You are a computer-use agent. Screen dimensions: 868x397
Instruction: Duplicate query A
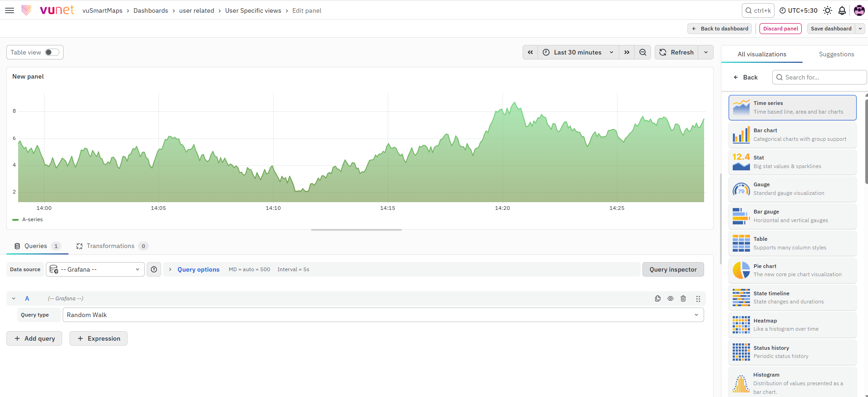click(658, 298)
